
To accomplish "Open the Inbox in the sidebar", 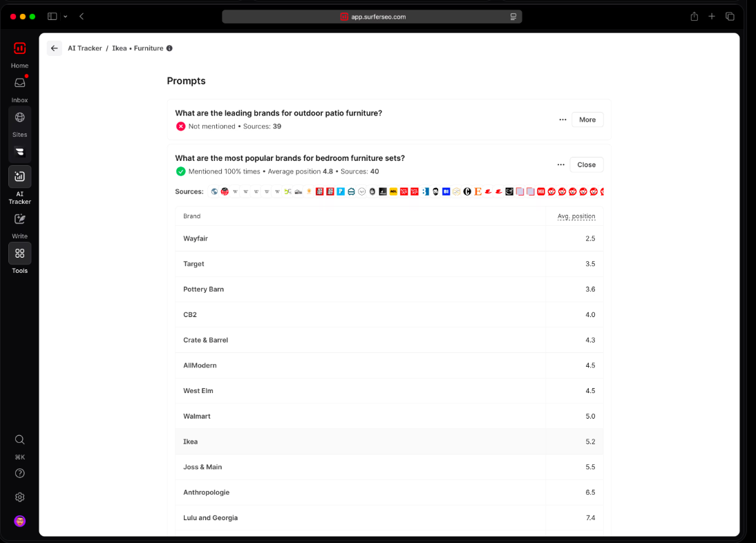I will point(19,83).
